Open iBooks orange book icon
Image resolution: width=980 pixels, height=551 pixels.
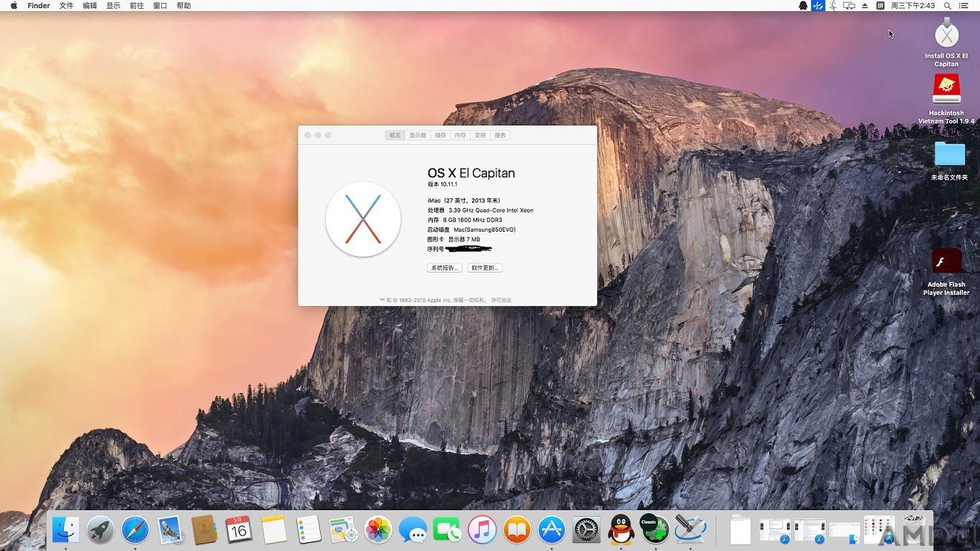(x=517, y=530)
